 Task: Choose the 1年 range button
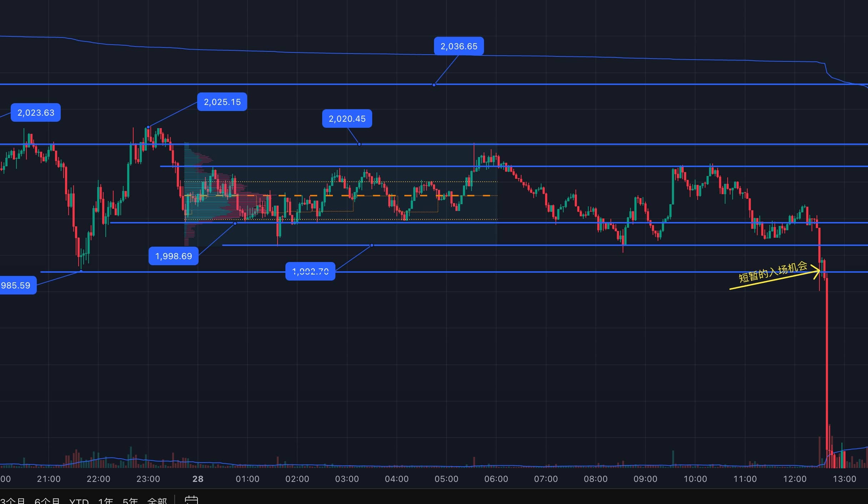(105, 501)
